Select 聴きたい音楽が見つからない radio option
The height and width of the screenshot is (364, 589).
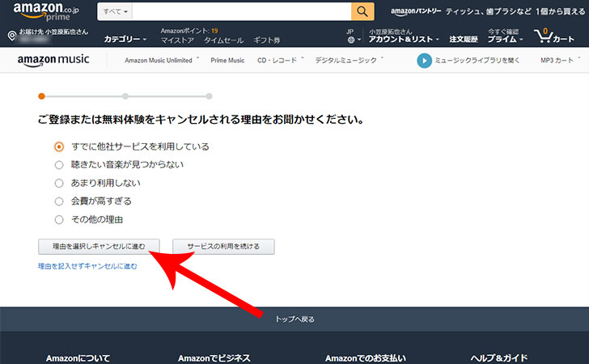[x=59, y=164]
